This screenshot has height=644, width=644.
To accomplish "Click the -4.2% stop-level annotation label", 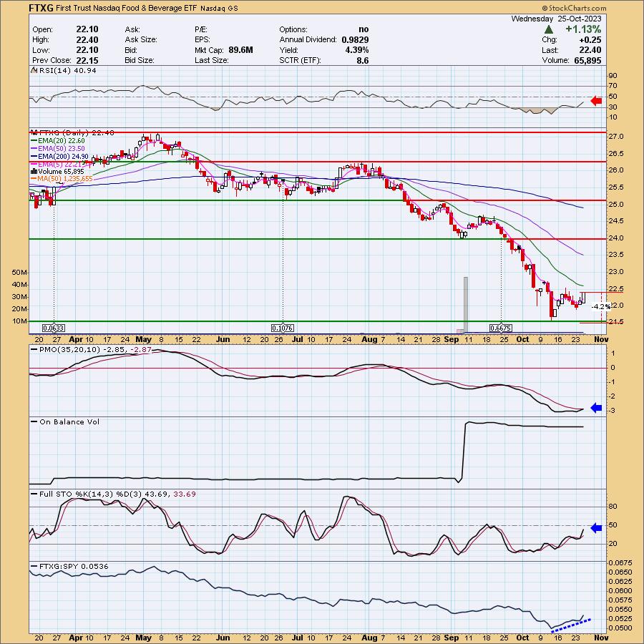I will [601, 306].
